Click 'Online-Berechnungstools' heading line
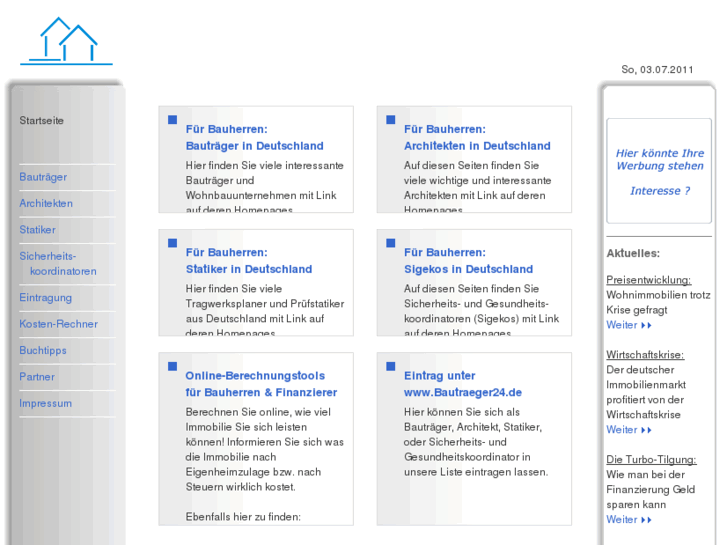727x545 pixels. click(x=255, y=376)
